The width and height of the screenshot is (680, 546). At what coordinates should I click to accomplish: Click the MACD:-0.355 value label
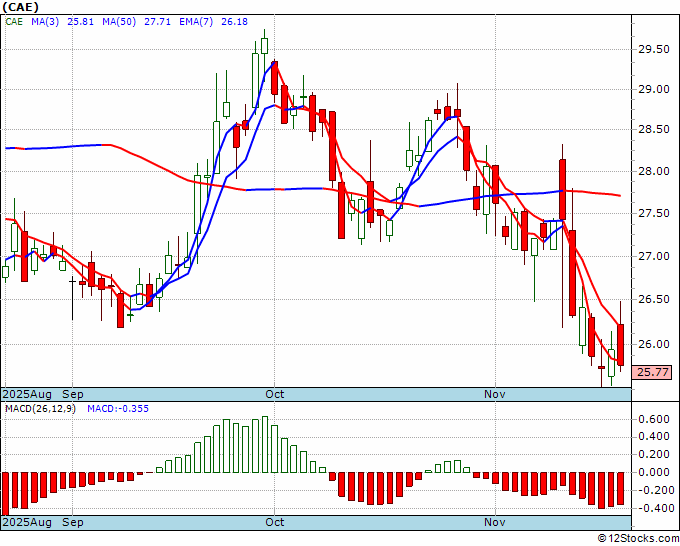coord(118,409)
